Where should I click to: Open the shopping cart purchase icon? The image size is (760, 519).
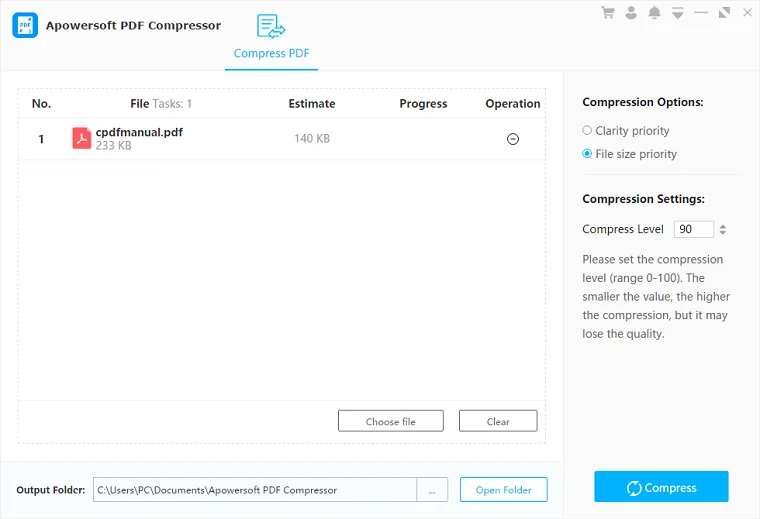tap(607, 13)
